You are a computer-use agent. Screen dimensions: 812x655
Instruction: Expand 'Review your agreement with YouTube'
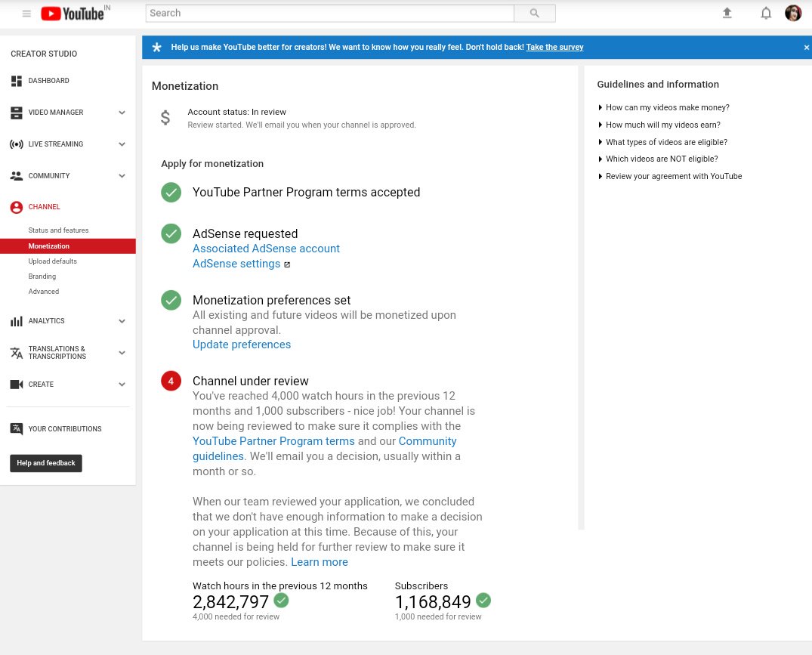pos(669,176)
